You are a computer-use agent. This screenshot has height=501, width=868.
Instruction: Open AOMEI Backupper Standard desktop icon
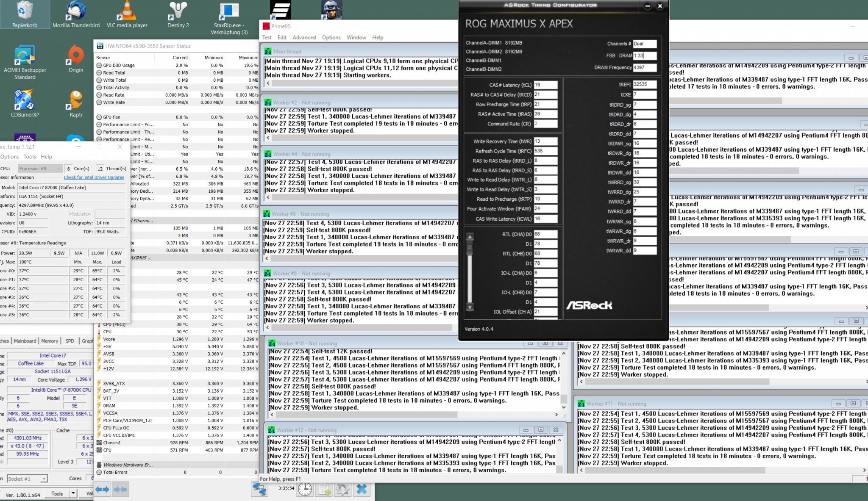point(25,62)
